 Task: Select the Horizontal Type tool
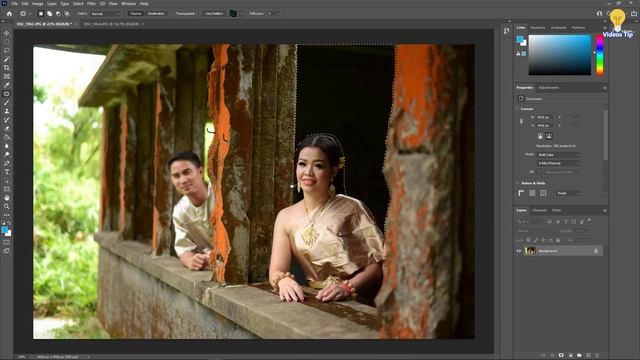[7, 172]
